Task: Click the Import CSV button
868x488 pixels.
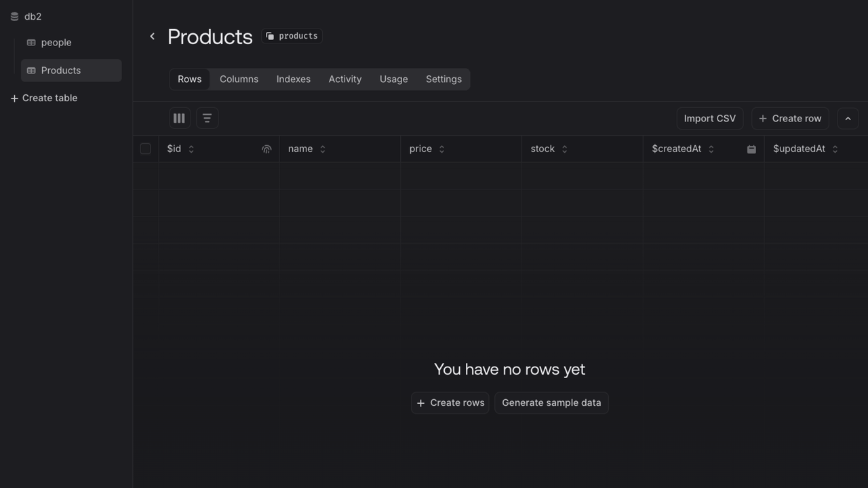Action: point(709,118)
